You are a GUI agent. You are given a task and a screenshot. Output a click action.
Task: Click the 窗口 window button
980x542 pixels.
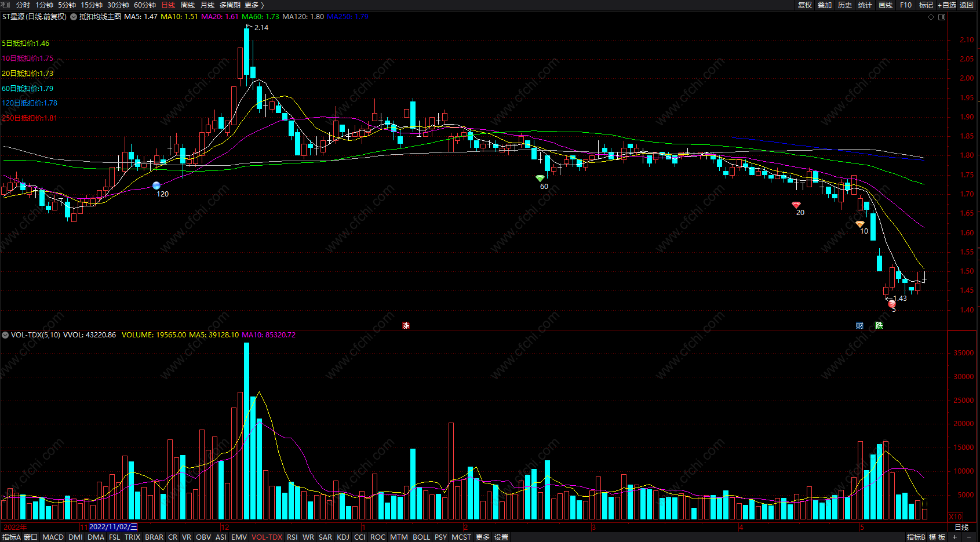(x=31, y=537)
